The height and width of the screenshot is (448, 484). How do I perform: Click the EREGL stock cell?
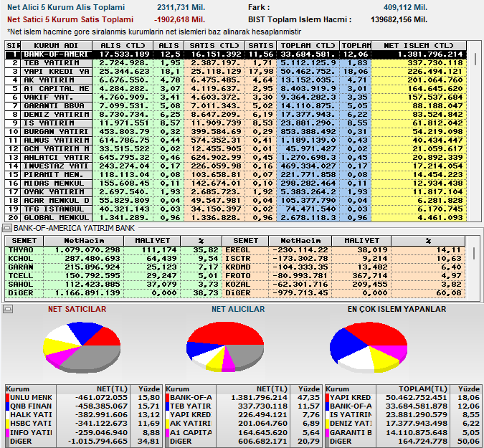point(245,250)
